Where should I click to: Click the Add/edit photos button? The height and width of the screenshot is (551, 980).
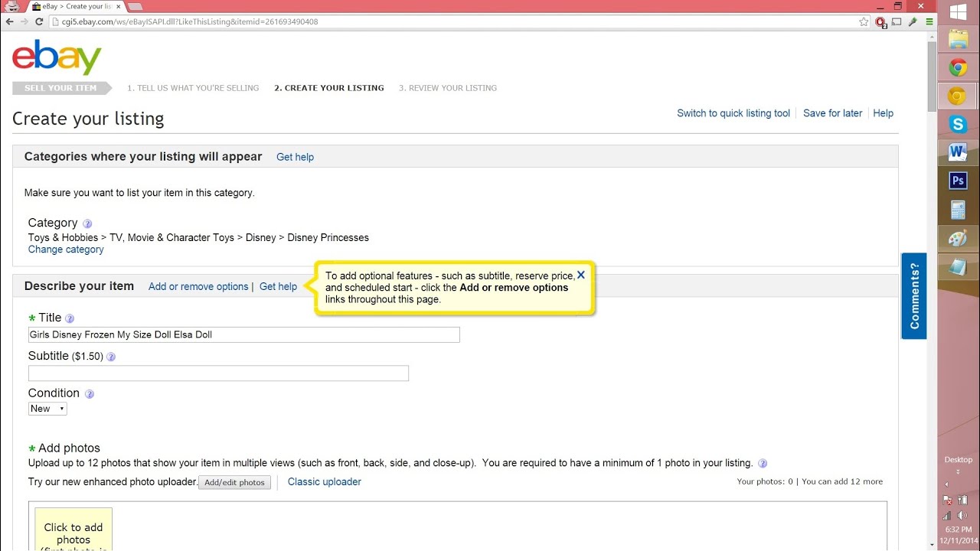pos(234,482)
